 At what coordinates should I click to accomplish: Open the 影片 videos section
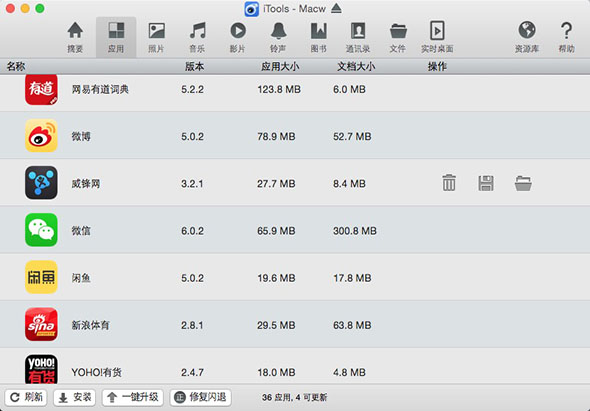click(x=238, y=37)
